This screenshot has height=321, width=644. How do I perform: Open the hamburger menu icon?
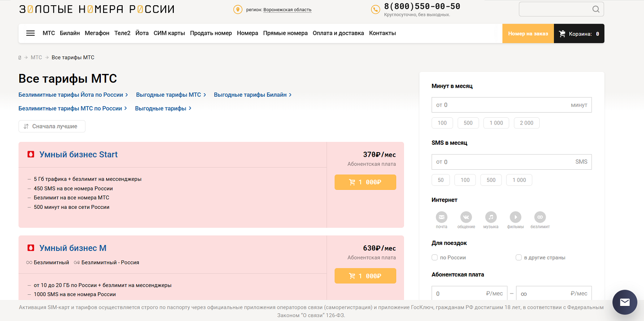point(30,33)
